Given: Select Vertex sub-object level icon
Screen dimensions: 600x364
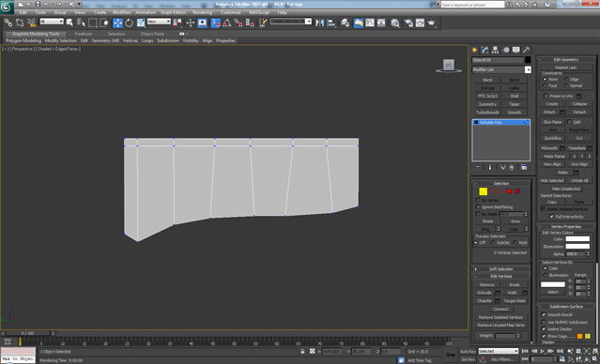Looking at the screenshot, I should point(484,191).
